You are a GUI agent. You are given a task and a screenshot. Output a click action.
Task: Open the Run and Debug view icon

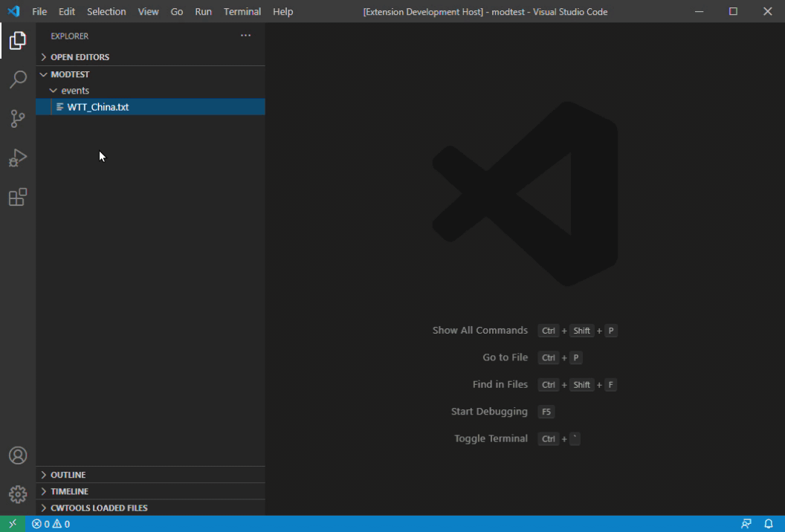[18, 158]
